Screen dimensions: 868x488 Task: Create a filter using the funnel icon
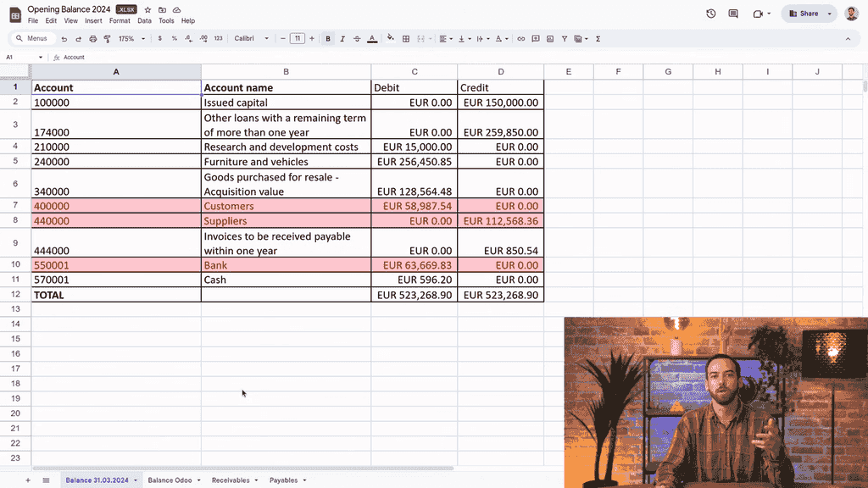pos(565,39)
